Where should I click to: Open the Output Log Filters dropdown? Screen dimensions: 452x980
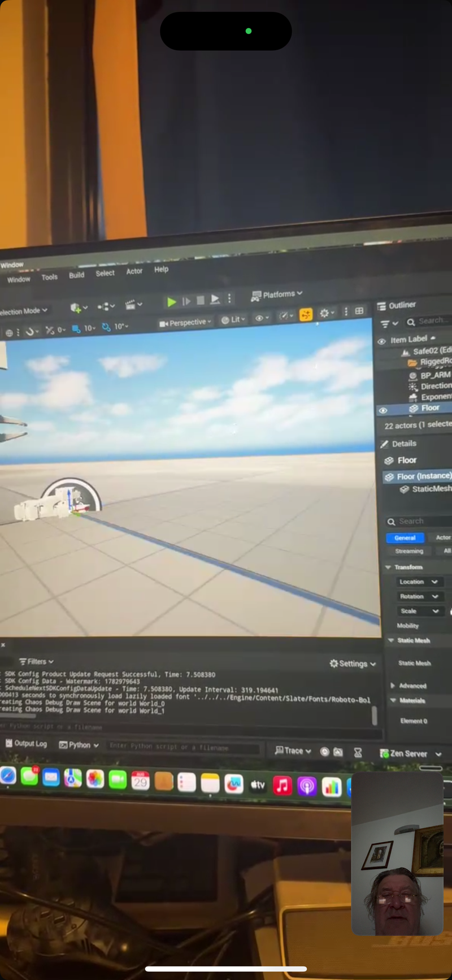click(x=36, y=661)
